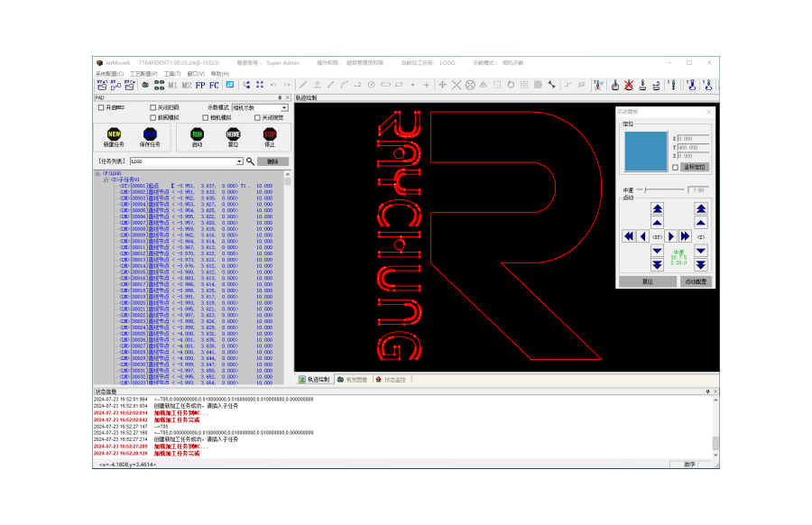Open the 工艺配置(P) menu

click(143, 74)
